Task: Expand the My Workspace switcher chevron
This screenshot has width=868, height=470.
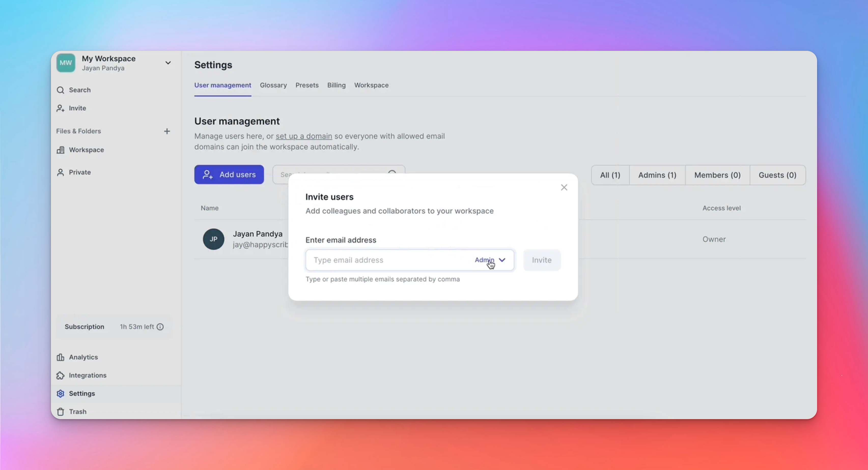Action: [168, 63]
